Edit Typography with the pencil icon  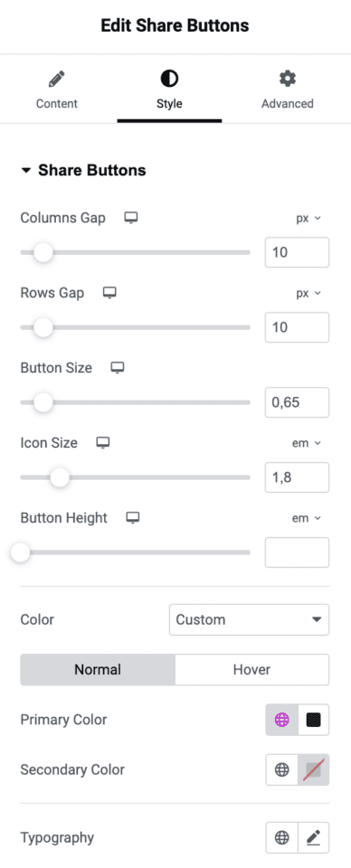coord(314,837)
